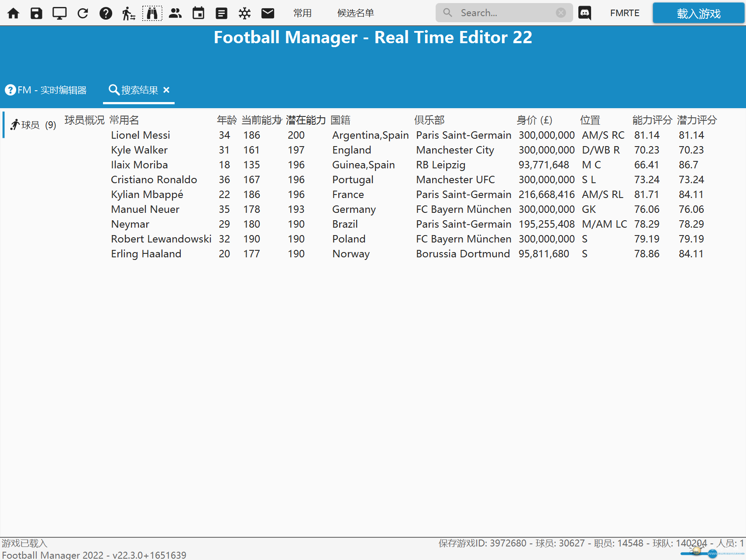Close the 搜索结果 tab
Viewport: 746px width, 560px height.
pos(166,90)
